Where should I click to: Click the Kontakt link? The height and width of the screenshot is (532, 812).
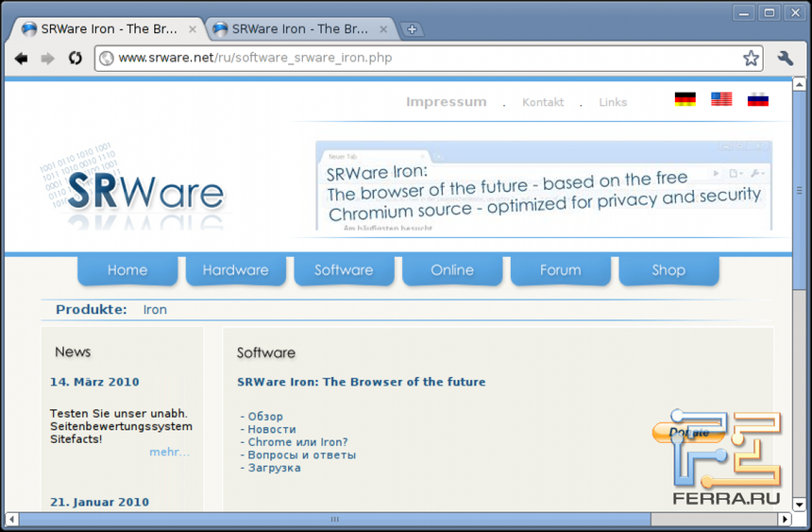click(543, 103)
